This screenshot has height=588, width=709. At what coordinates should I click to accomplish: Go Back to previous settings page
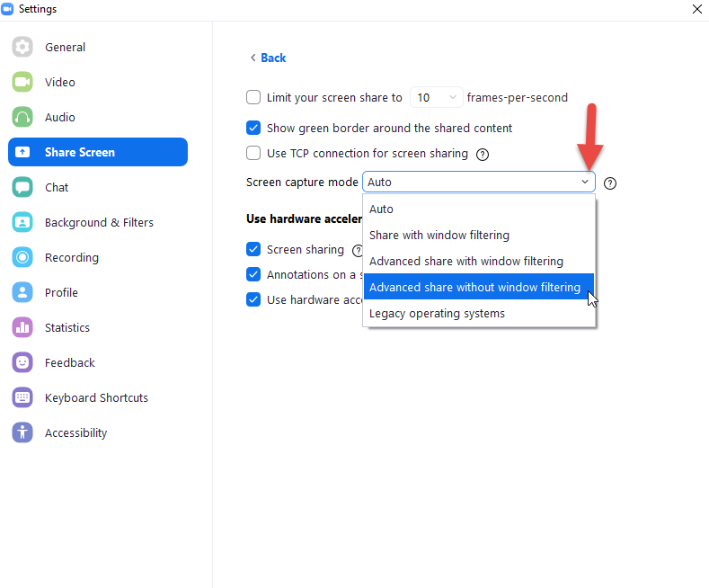click(268, 58)
